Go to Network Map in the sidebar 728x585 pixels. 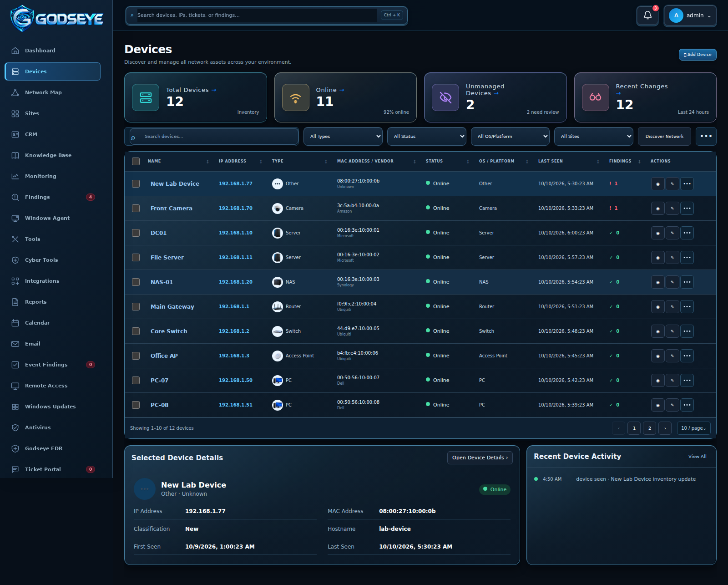pyautogui.click(x=52, y=92)
